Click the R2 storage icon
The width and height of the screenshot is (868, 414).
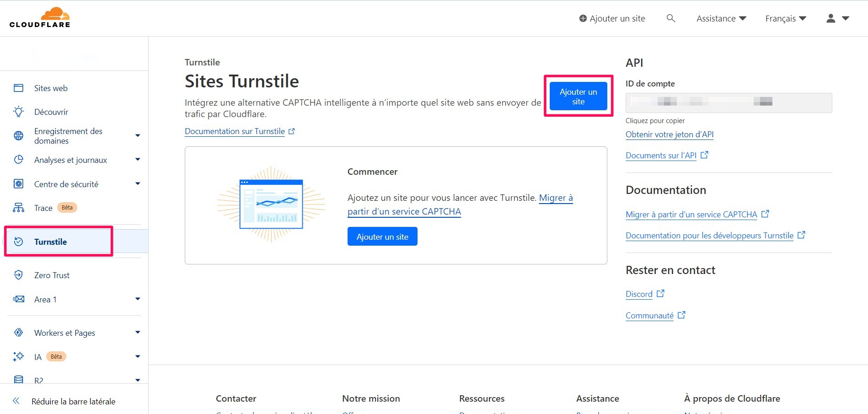[x=18, y=379]
